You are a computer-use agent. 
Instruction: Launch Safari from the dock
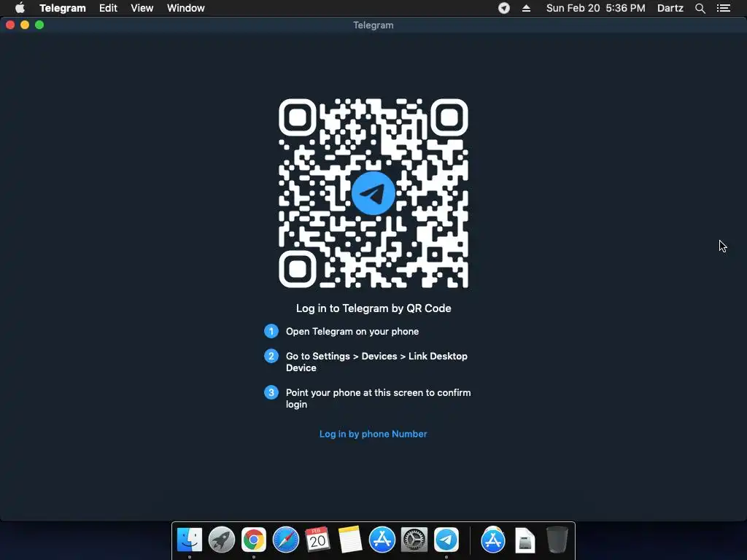(x=286, y=540)
